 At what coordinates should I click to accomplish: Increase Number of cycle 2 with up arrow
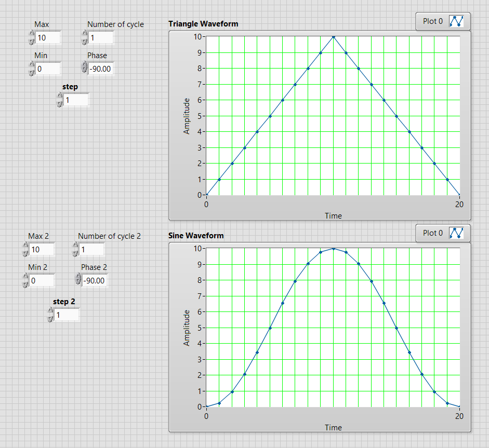75,245
